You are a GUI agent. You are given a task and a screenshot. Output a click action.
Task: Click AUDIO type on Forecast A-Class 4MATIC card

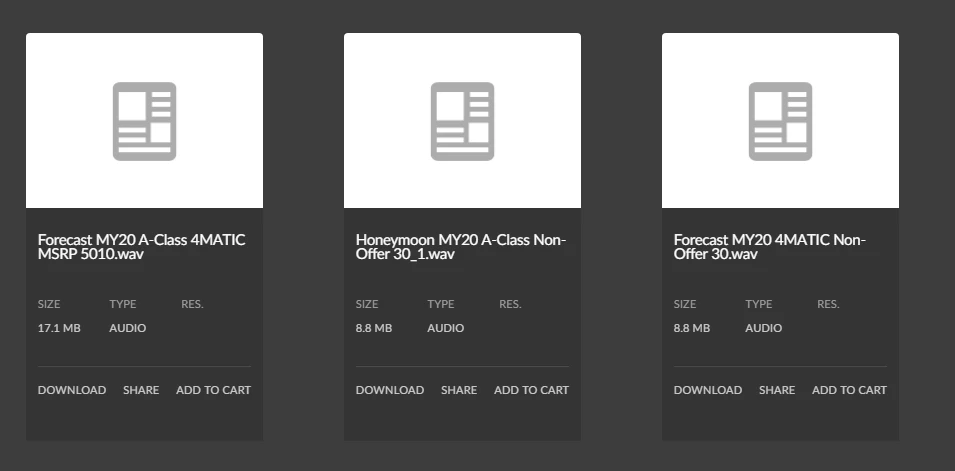coord(128,328)
